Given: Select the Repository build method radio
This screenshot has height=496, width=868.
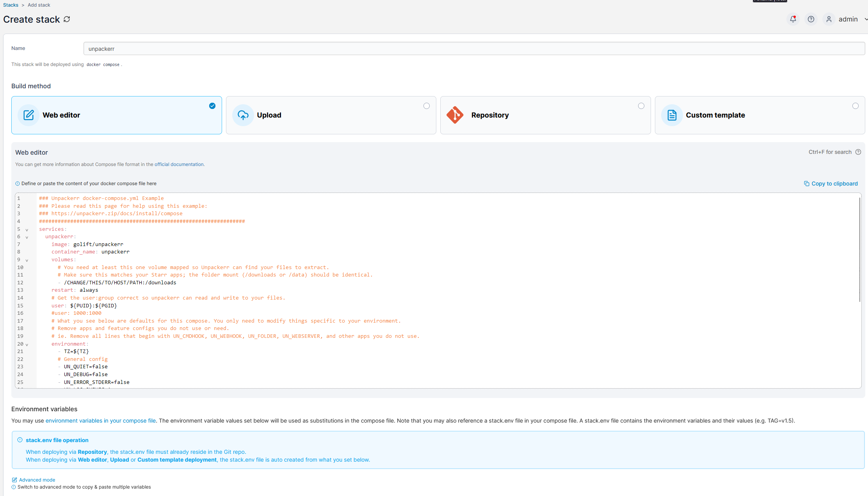Looking at the screenshot, I should (641, 106).
